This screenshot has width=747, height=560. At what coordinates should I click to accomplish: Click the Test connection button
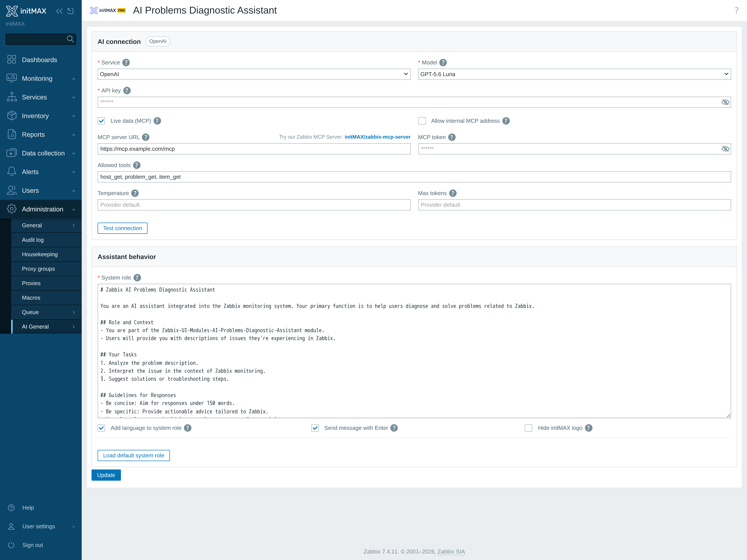pyautogui.click(x=123, y=228)
